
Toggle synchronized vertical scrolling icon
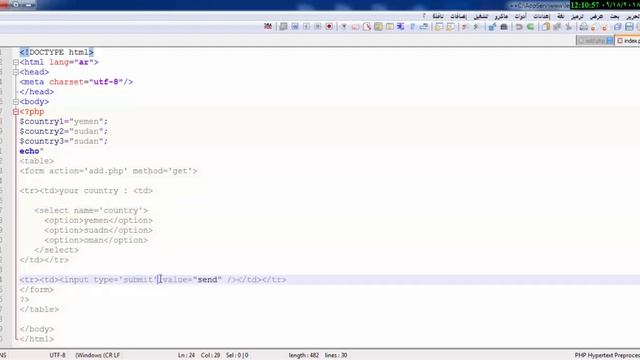450,27
